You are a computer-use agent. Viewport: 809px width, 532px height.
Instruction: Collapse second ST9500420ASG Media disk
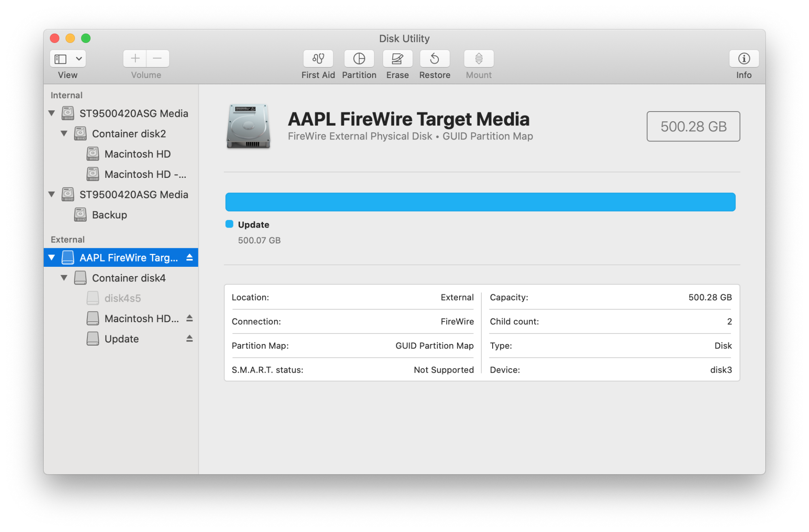click(x=52, y=194)
